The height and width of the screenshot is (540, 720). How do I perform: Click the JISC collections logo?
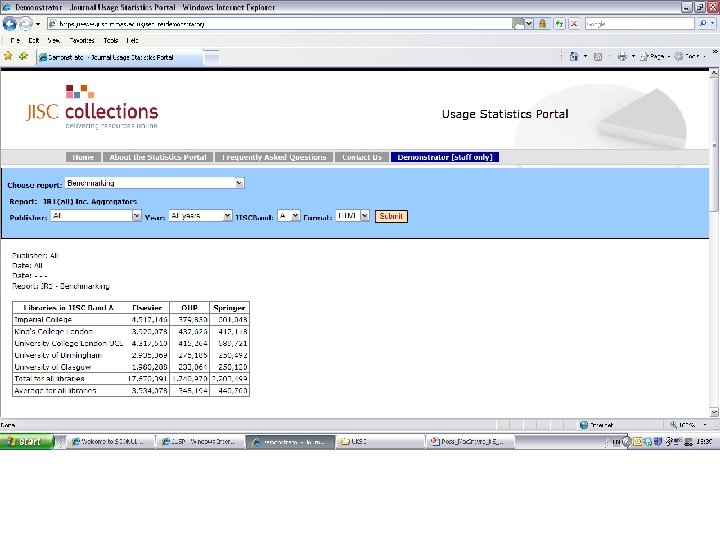92,107
